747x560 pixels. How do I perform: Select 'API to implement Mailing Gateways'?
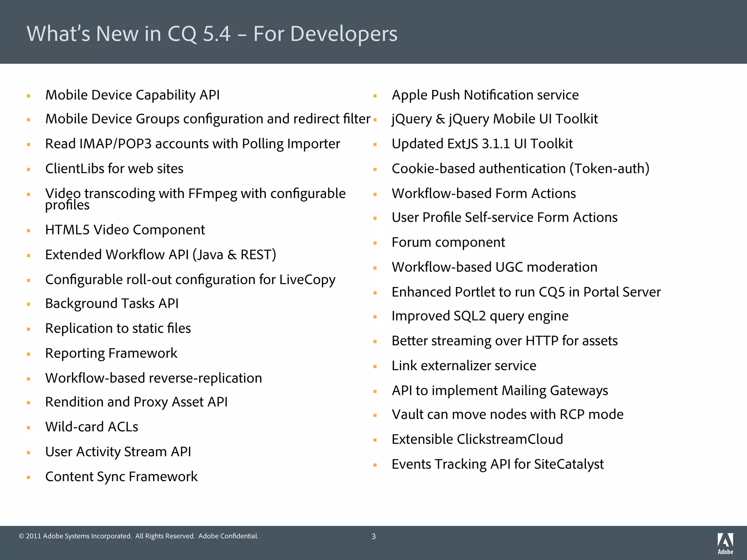click(500, 391)
